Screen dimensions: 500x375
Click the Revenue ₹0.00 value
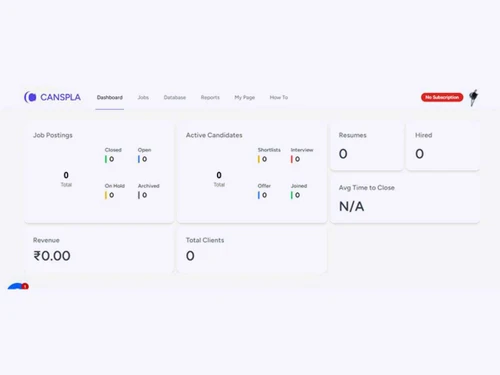coord(52,256)
